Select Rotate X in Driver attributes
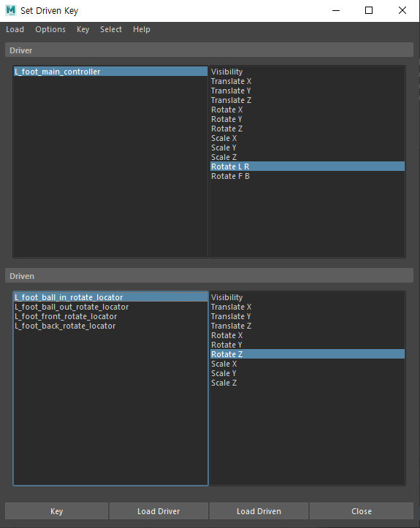Viewport: 420px width, 528px height. point(308,110)
